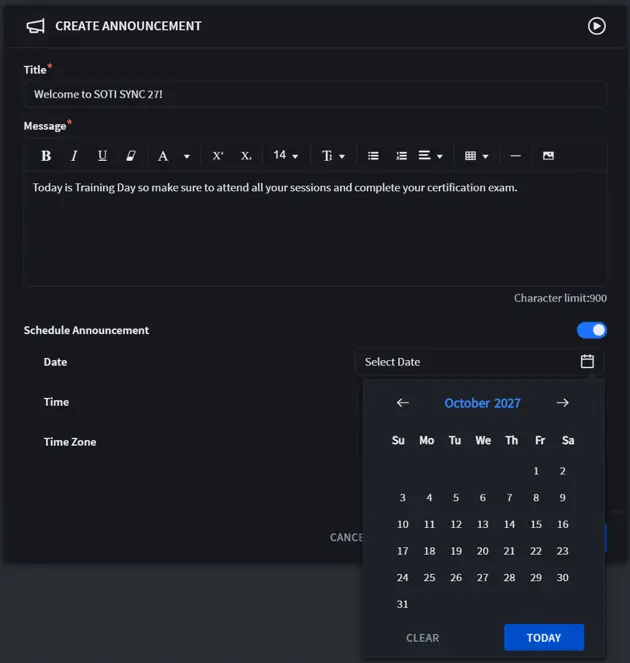Open the insert table dropdown
The width and height of the screenshot is (630, 663).
pyautogui.click(x=477, y=156)
